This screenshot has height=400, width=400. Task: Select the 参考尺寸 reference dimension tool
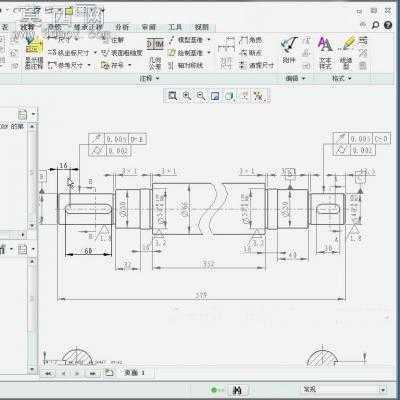(66, 65)
